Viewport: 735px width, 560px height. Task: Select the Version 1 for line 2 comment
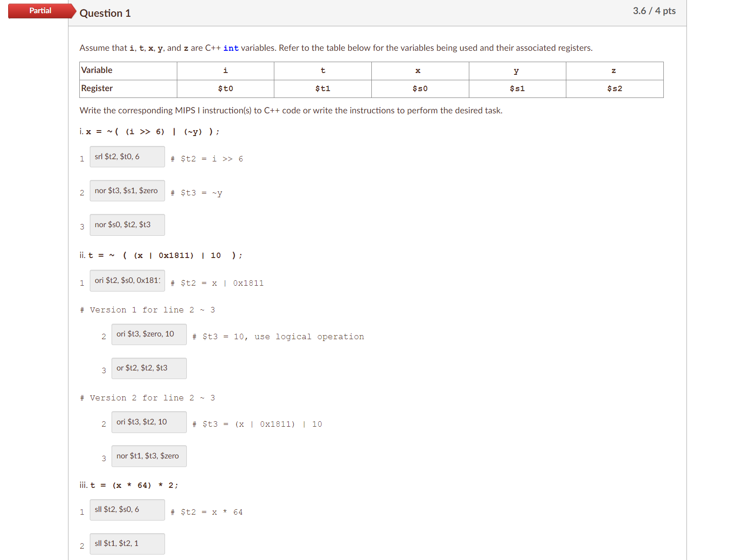[x=147, y=310]
